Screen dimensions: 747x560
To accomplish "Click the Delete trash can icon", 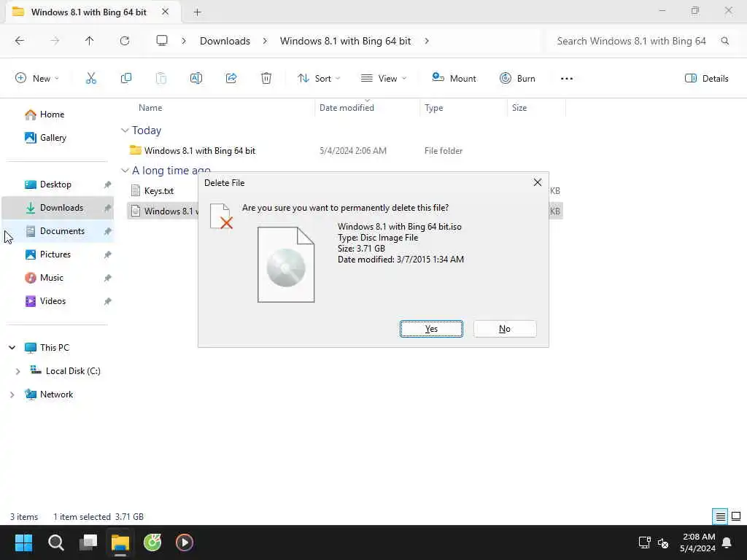I will tap(266, 78).
